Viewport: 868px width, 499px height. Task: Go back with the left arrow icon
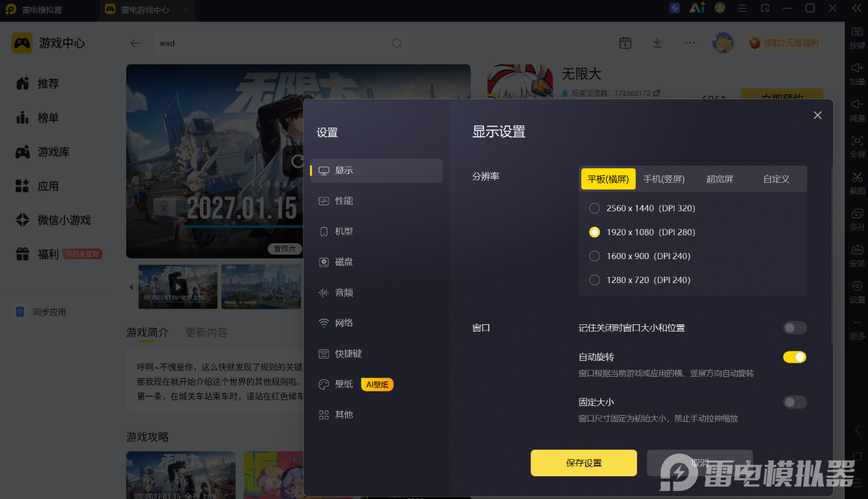[x=135, y=43]
